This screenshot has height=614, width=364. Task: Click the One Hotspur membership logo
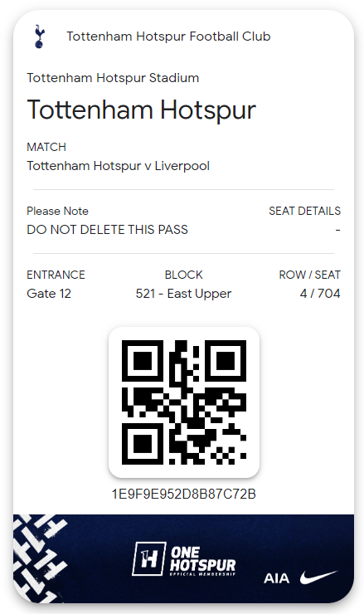point(184,559)
